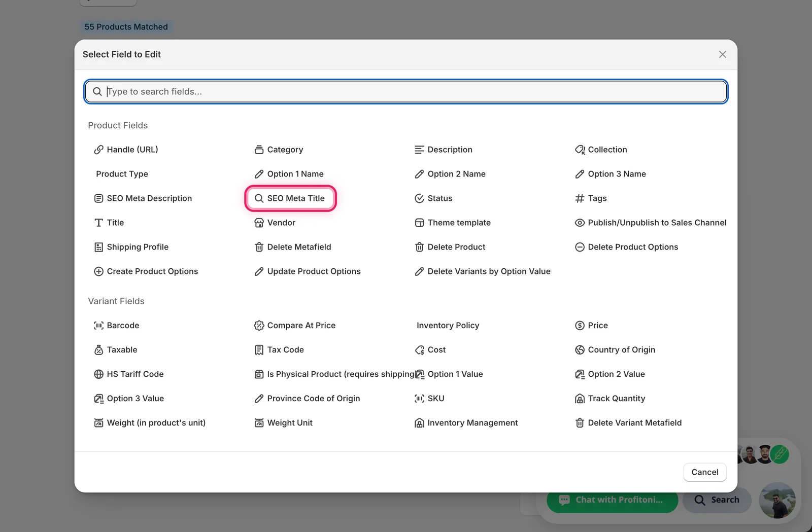This screenshot has height=532, width=812.
Task: Click the Description lines icon
Action: 419,150
